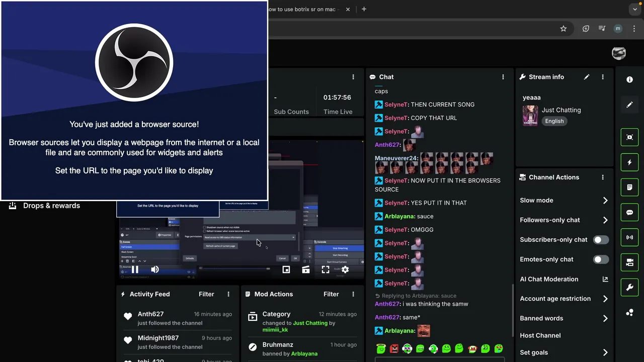The image size is (644, 362).
Task: Click the video camera icon in right sidebar
Action: [x=629, y=262]
